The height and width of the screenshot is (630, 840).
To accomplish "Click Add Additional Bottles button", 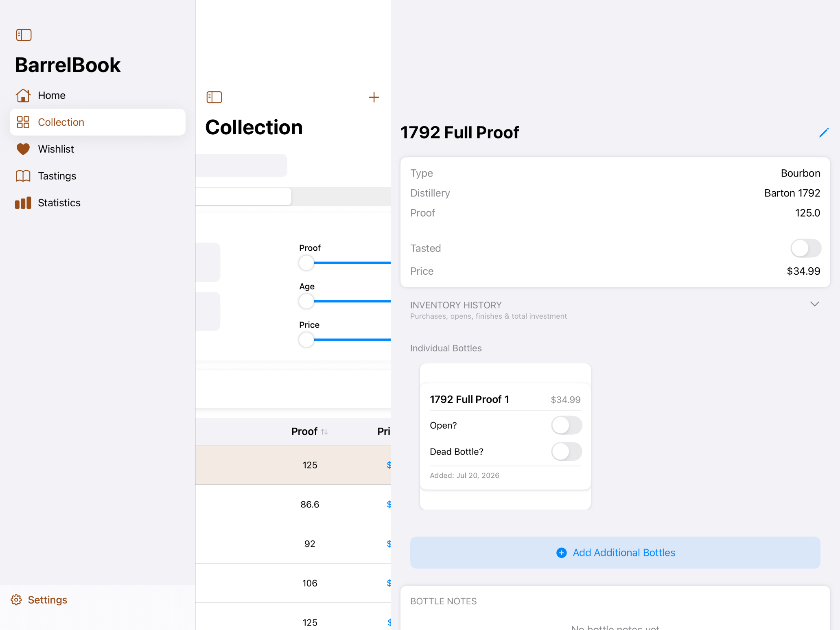I will pyautogui.click(x=615, y=553).
